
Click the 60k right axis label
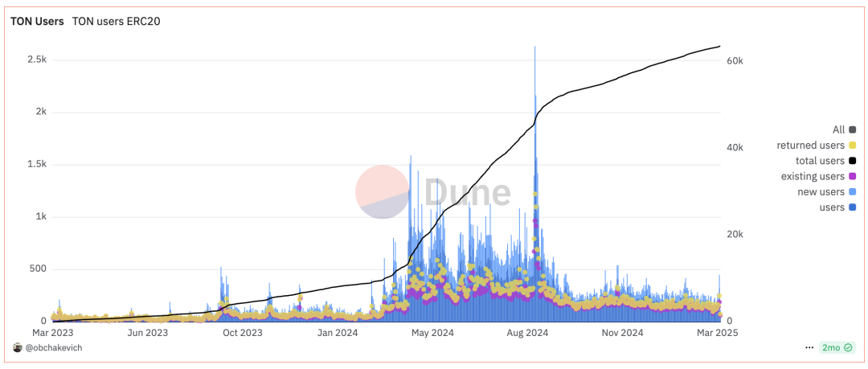point(736,61)
